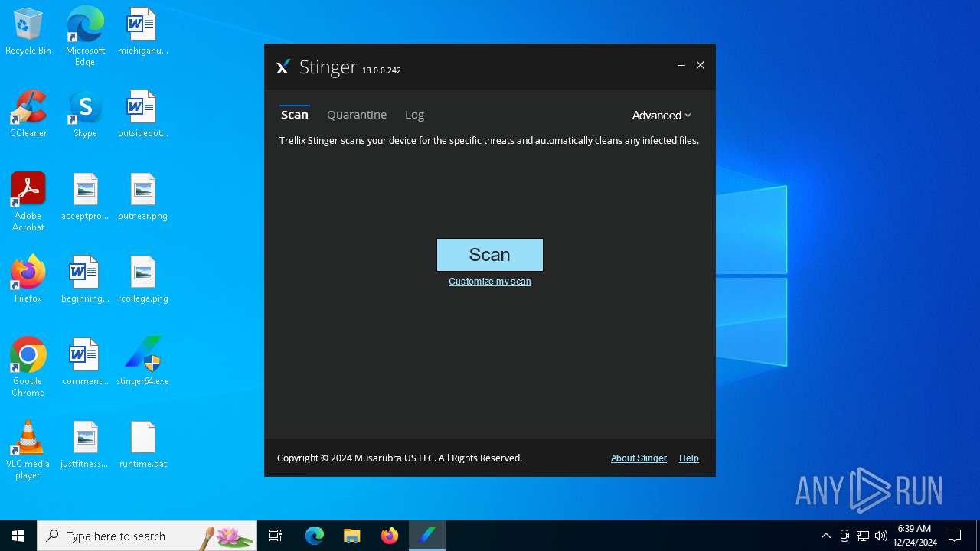This screenshot has height=551, width=980.
Task: Switch to the Log tab
Action: 414,115
